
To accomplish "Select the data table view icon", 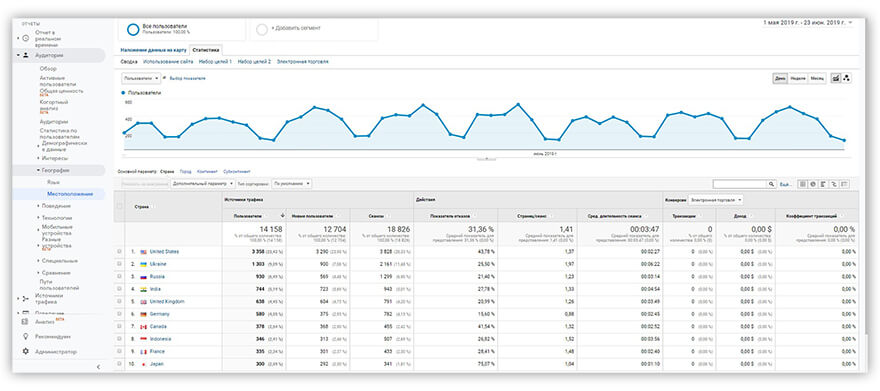I will click(x=803, y=184).
